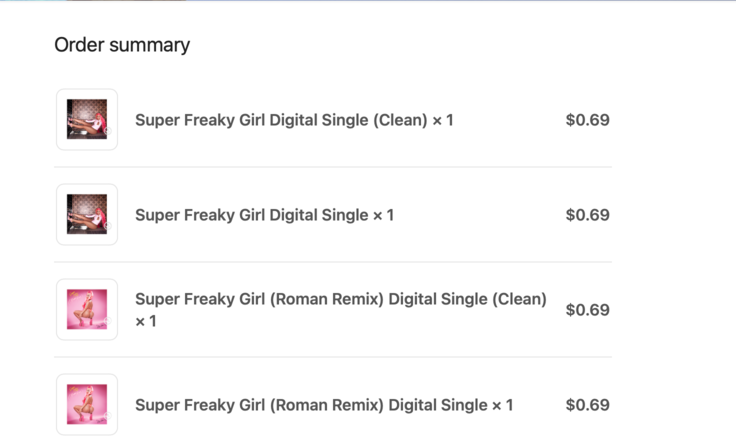Click the $0.69 price of the last item

[x=588, y=405]
